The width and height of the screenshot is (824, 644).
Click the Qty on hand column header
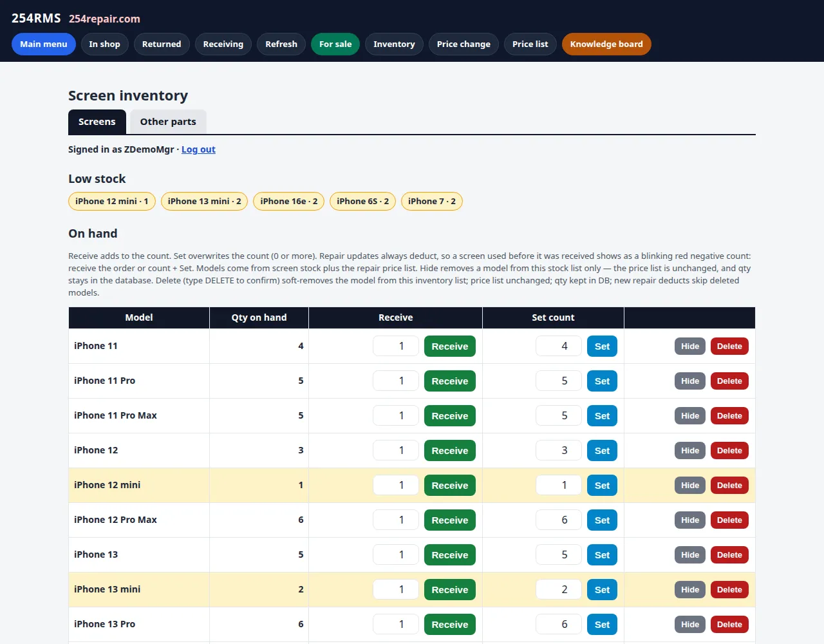pos(259,317)
